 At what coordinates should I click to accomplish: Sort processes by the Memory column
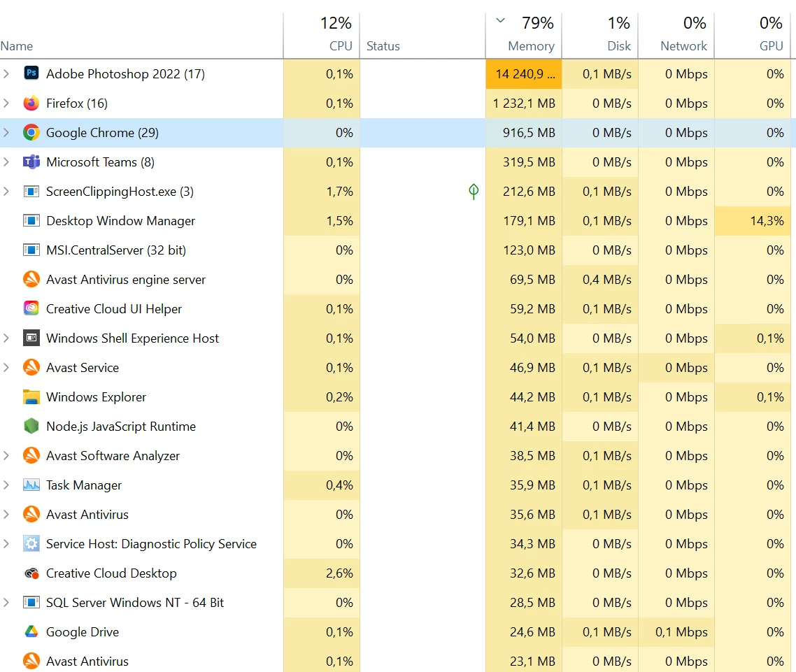pyautogui.click(x=523, y=36)
